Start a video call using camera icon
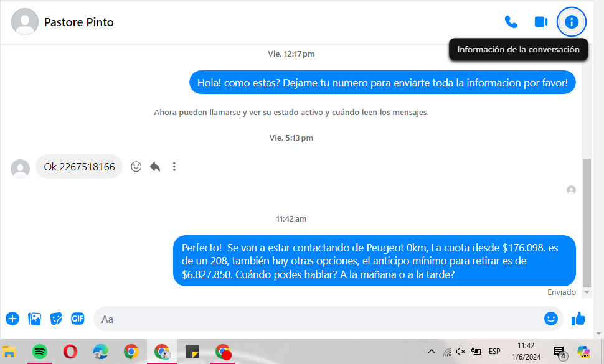The image size is (604, 364). pyautogui.click(x=541, y=22)
